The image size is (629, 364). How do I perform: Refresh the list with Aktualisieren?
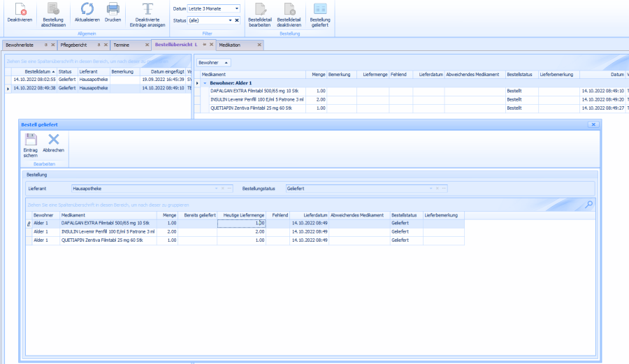pyautogui.click(x=87, y=10)
